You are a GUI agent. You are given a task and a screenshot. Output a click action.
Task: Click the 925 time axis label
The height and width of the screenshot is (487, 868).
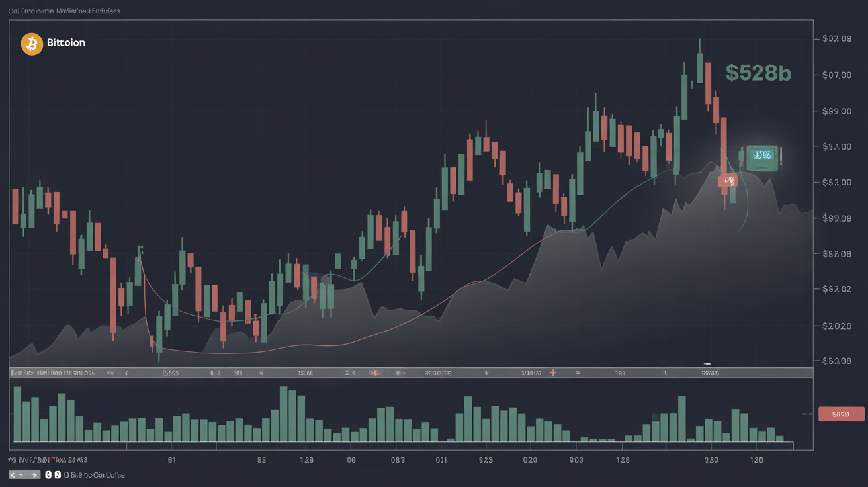pyautogui.click(x=486, y=460)
